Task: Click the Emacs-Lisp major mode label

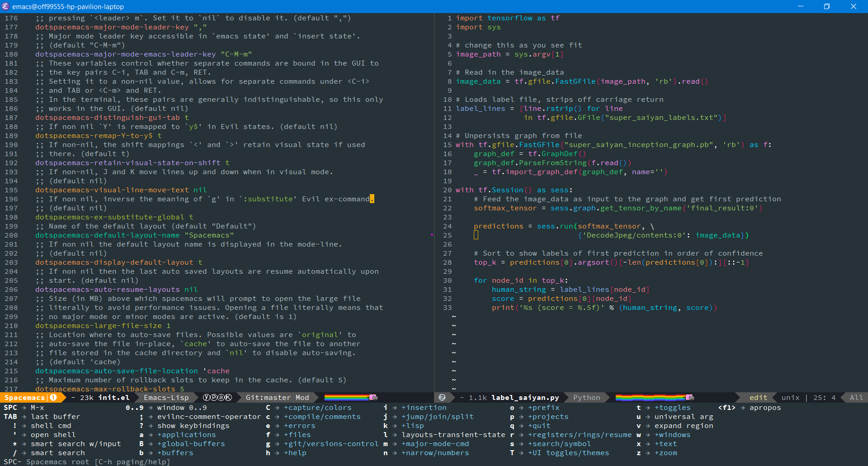Action: click(166, 398)
